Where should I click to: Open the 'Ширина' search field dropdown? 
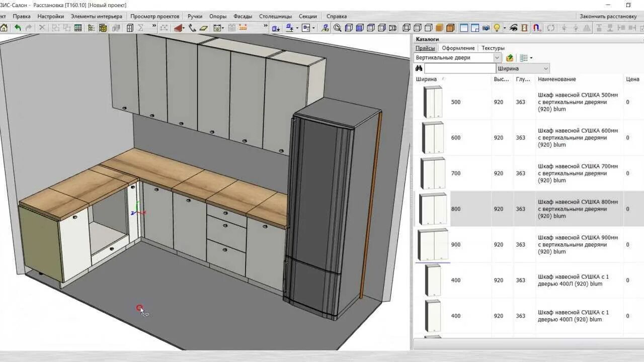pyautogui.click(x=546, y=68)
